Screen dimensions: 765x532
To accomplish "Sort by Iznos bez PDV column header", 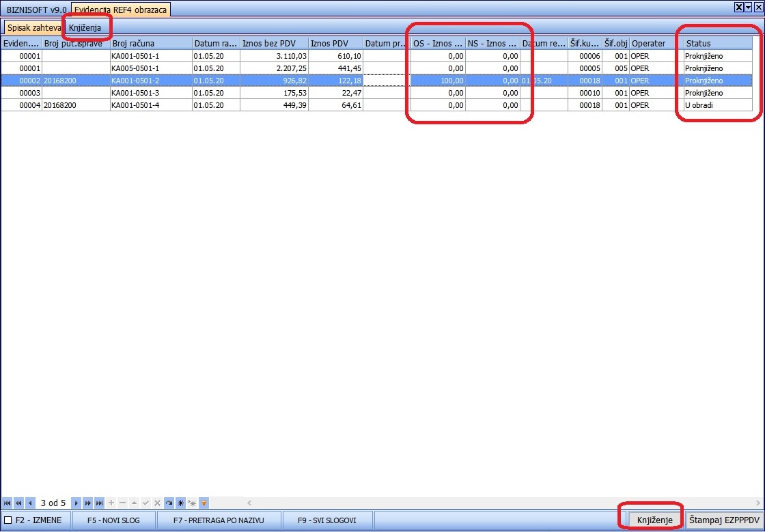I will (274, 44).
